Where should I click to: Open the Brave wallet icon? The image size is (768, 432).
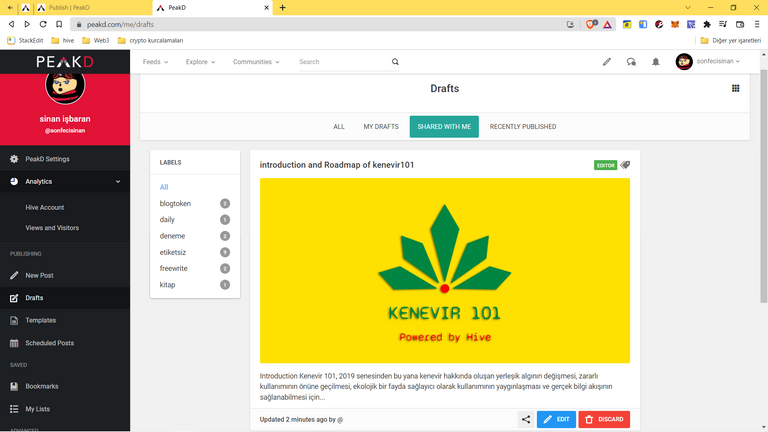point(740,24)
